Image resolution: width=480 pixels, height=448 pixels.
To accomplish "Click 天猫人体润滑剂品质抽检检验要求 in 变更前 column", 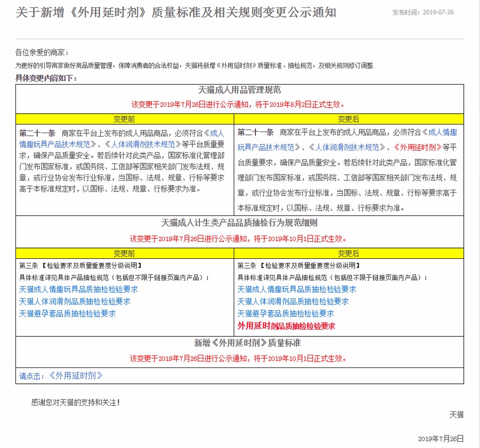I will pyautogui.click(x=74, y=301).
